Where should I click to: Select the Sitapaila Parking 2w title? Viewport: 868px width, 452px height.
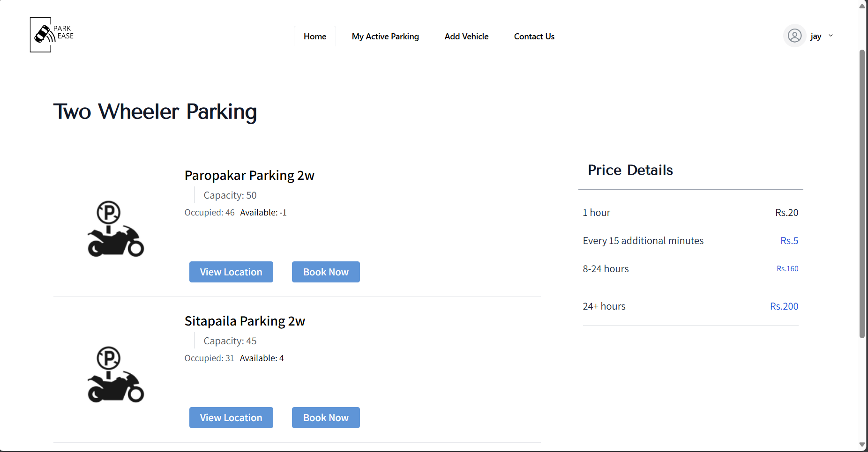tap(245, 321)
